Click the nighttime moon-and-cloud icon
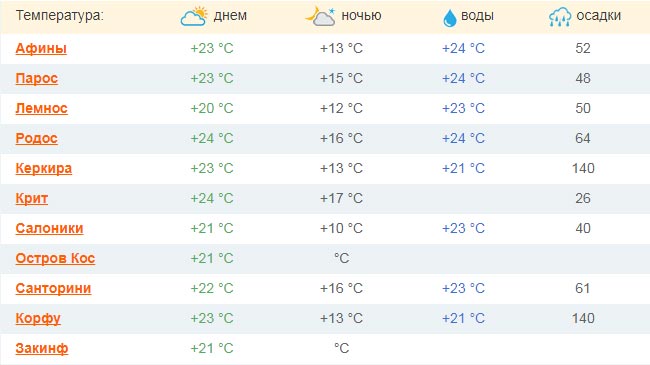Viewport: 650px width, 365px height. [x=320, y=17]
